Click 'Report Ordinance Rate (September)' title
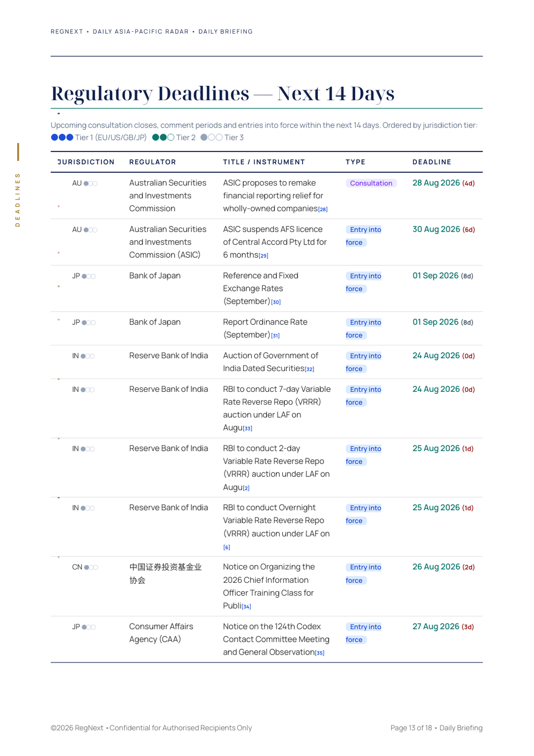Screen dimensions: 534x756 (265, 329)
